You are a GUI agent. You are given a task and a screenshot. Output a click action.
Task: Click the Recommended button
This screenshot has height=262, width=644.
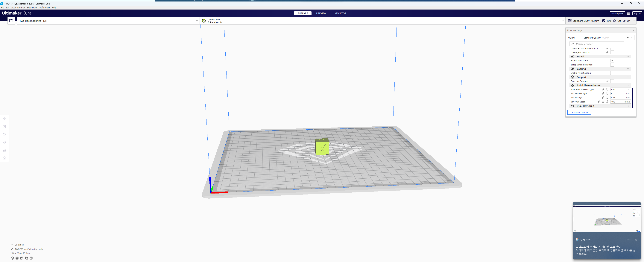579,112
